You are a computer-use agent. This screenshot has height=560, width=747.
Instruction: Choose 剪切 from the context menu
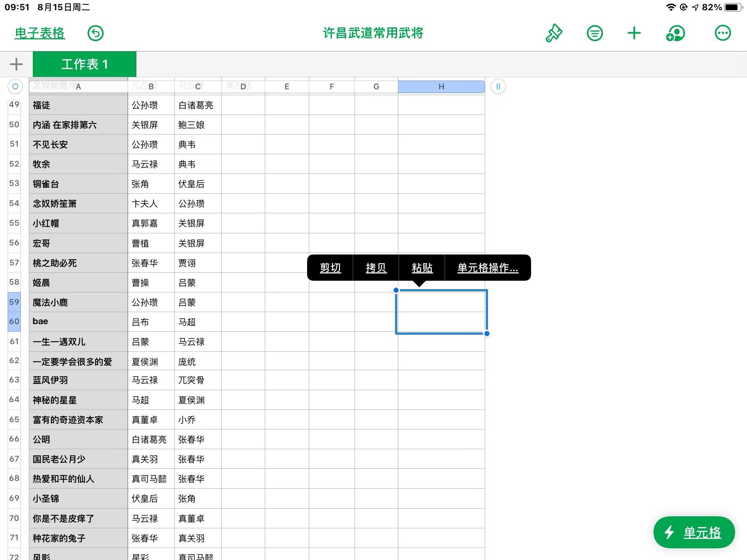point(330,268)
